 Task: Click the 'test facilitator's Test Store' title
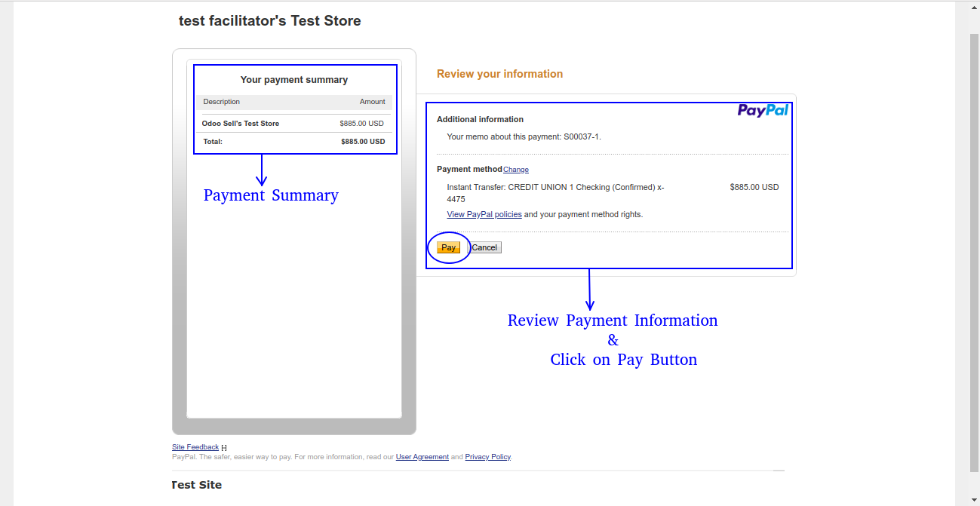point(270,21)
